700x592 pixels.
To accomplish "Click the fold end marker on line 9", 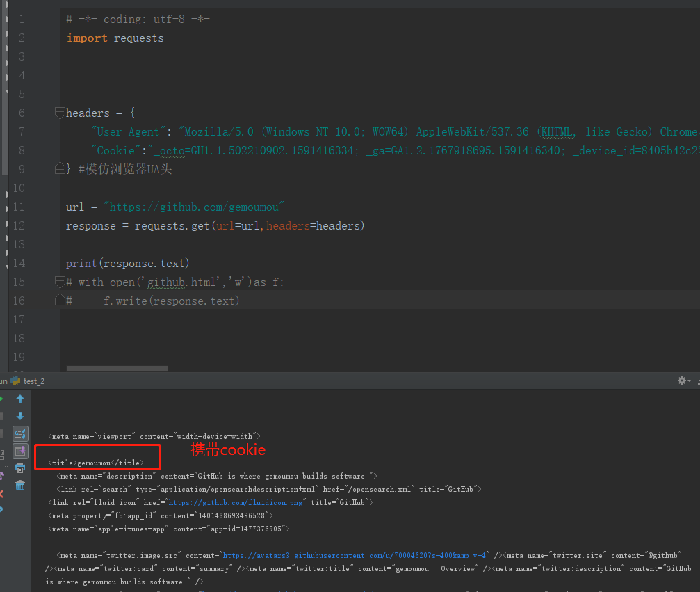I will pyautogui.click(x=59, y=169).
